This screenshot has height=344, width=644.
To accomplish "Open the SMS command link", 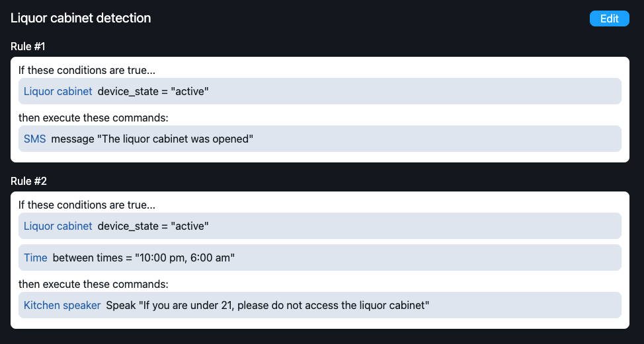I will point(34,139).
